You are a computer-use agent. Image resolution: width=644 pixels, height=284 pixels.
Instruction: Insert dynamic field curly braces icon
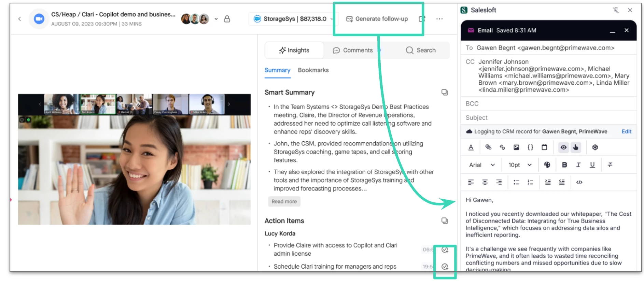[530, 147]
